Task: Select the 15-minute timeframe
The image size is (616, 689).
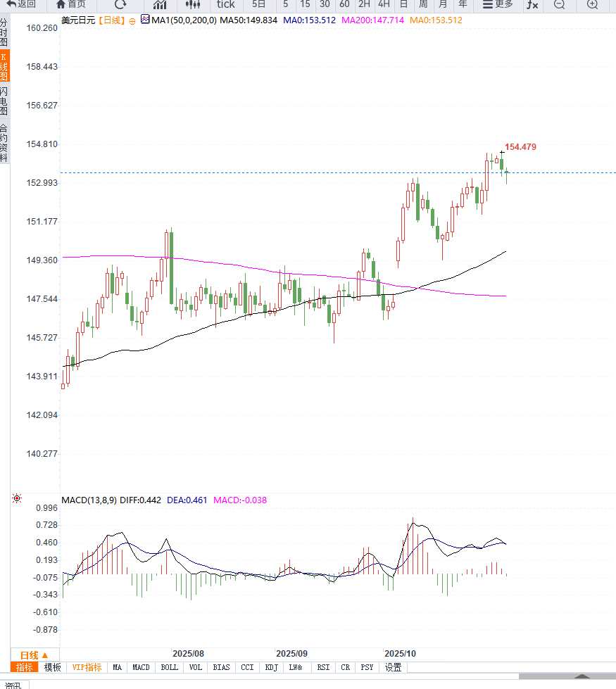Action: point(305,4)
